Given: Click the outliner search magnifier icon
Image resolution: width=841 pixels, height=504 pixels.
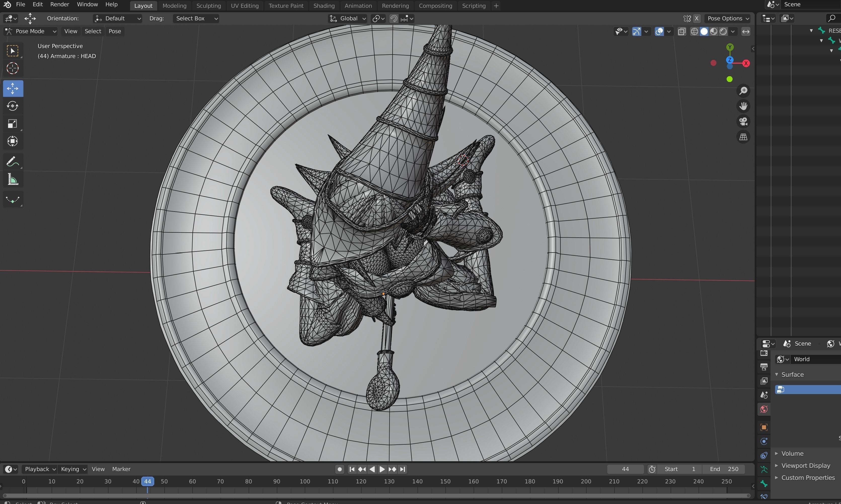Looking at the screenshot, I should tap(832, 18).
